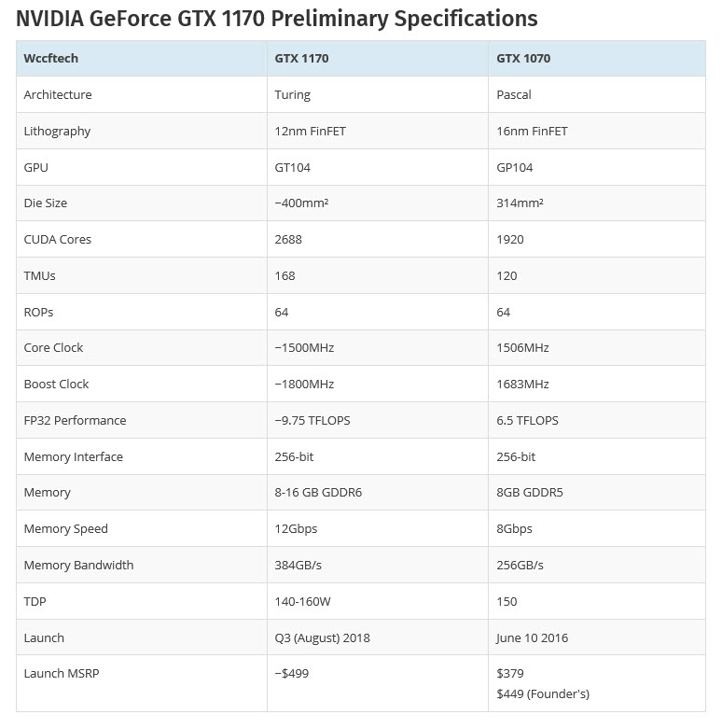The height and width of the screenshot is (728, 722).
Task: Select the 12nm FinFET lithography cell
Action: [310, 131]
